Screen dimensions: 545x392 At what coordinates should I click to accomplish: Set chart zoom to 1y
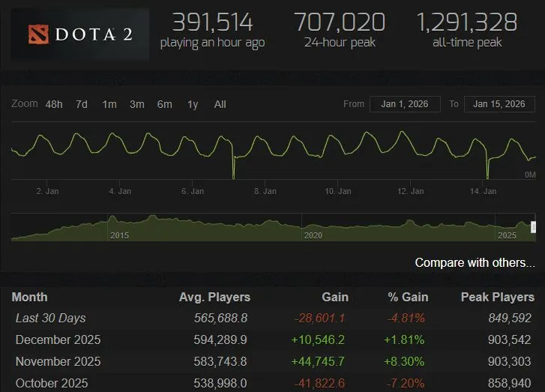(193, 104)
